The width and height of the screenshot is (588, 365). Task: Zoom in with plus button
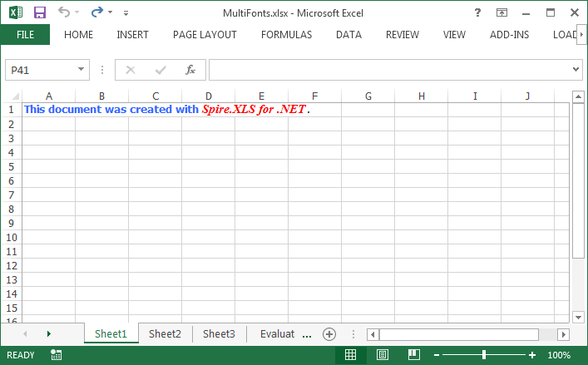pyautogui.click(x=531, y=355)
